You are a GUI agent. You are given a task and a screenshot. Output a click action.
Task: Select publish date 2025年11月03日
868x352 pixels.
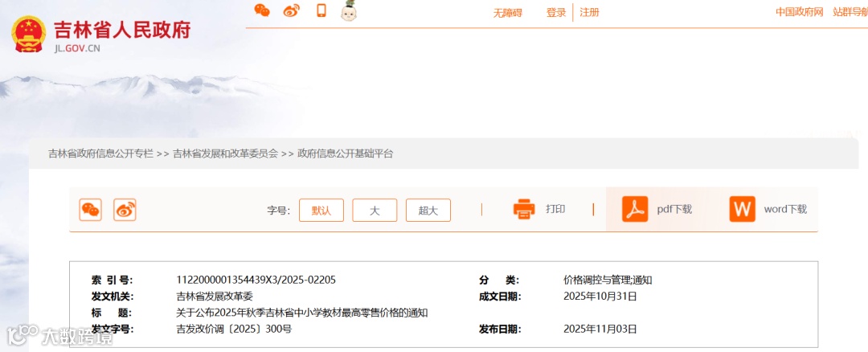(600, 329)
